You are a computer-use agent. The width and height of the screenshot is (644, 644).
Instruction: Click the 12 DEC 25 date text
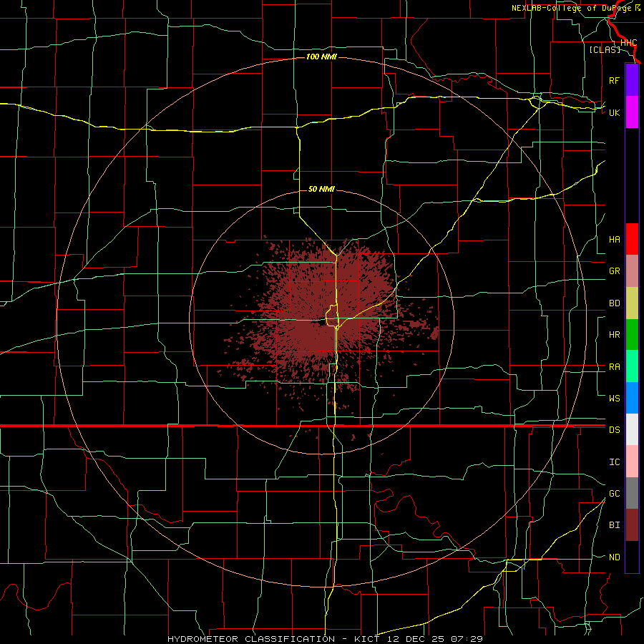(416, 639)
